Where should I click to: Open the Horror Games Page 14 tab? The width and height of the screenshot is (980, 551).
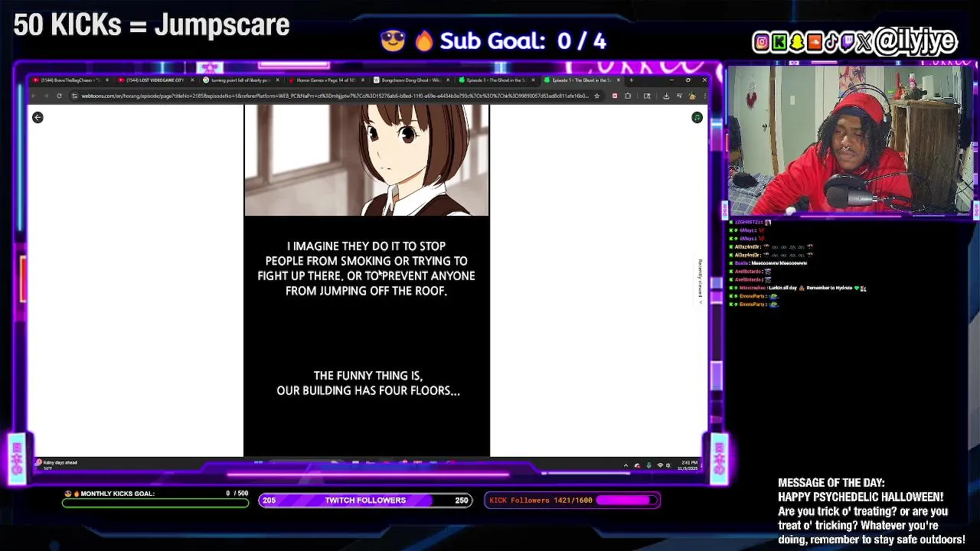click(325, 80)
